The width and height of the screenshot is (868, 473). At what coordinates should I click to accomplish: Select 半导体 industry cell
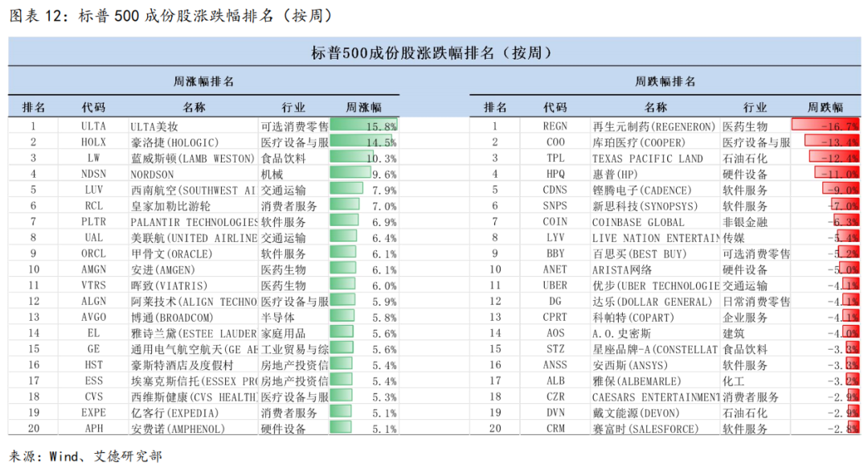278,318
